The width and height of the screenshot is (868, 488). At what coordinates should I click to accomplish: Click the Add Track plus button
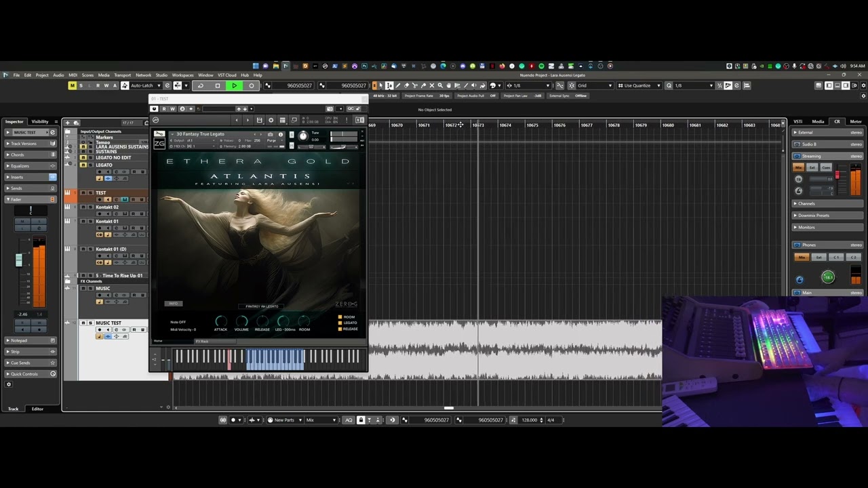point(68,123)
